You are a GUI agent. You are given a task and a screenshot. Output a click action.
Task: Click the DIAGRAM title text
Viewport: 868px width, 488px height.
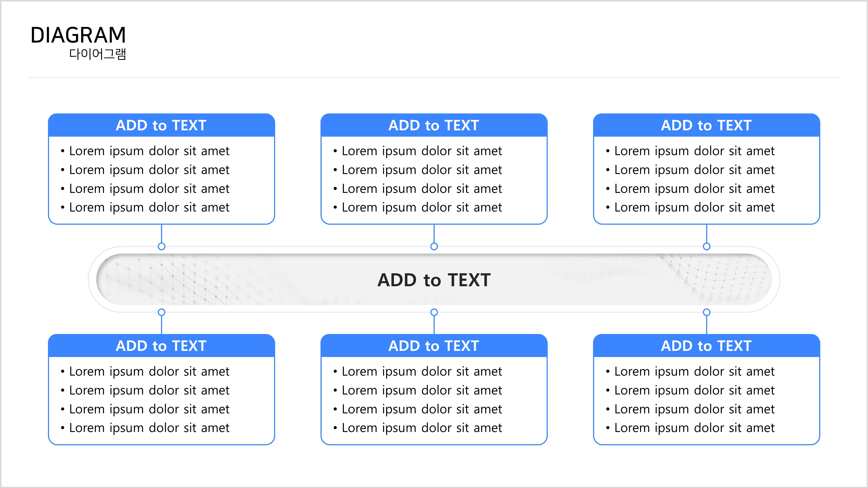[x=78, y=35]
